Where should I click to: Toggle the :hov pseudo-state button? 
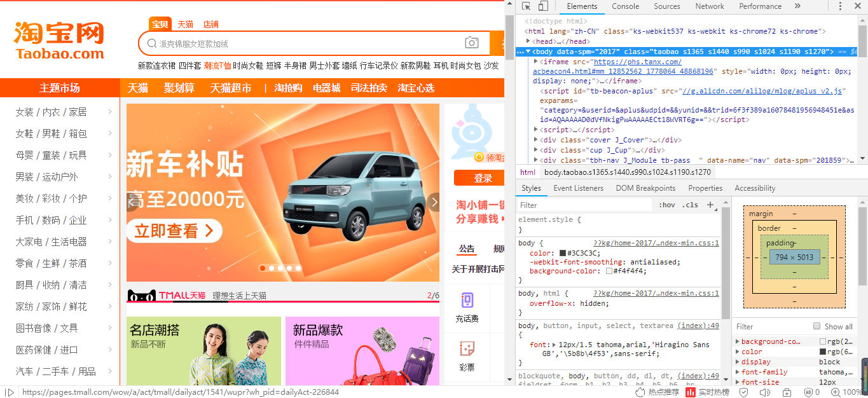667,205
